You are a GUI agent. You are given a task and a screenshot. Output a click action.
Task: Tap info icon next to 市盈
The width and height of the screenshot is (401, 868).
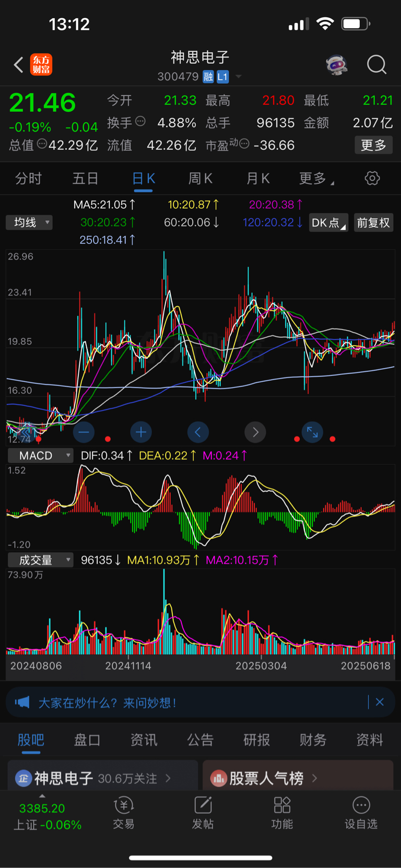[244, 144]
